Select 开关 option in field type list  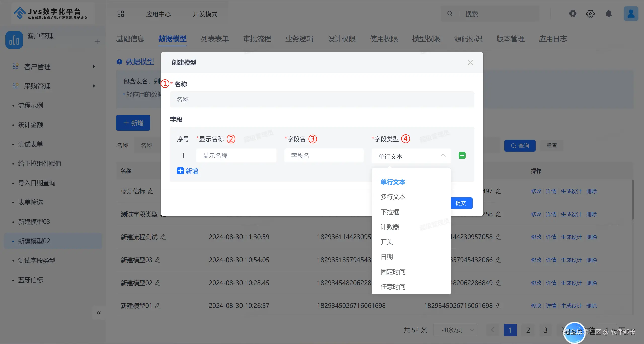coord(387,242)
